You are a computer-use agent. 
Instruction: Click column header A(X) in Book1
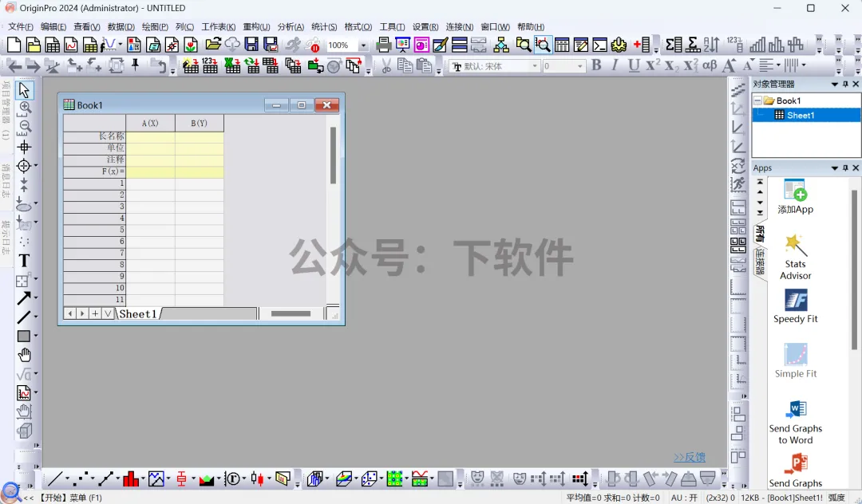click(150, 123)
